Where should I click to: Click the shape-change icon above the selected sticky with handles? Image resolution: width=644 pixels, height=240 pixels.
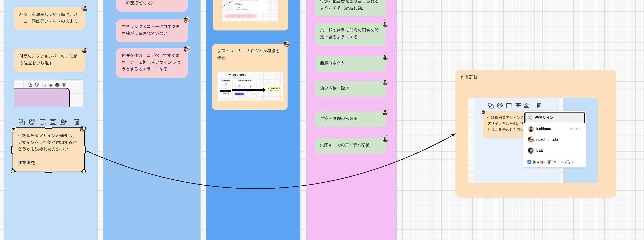click(22, 122)
